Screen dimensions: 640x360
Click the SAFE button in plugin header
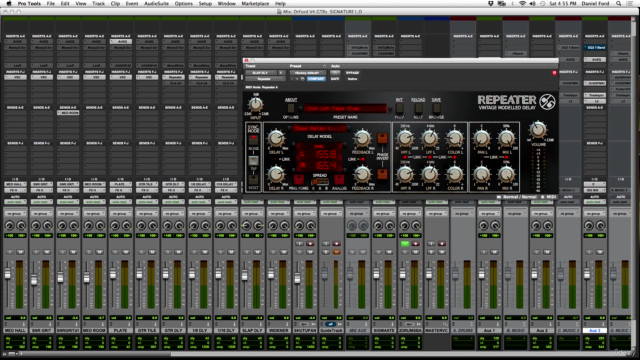coord(335,79)
